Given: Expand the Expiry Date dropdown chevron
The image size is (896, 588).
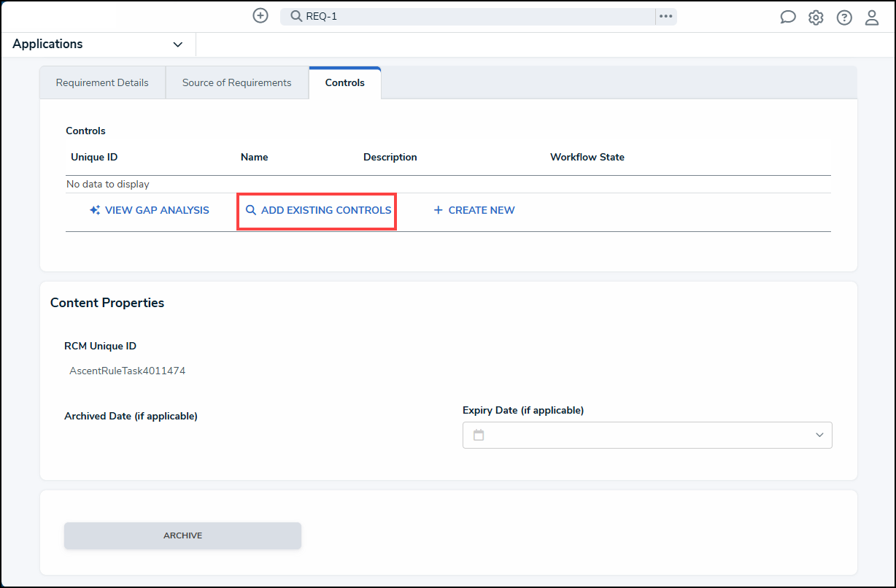Looking at the screenshot, I should [x=819, y=435].
